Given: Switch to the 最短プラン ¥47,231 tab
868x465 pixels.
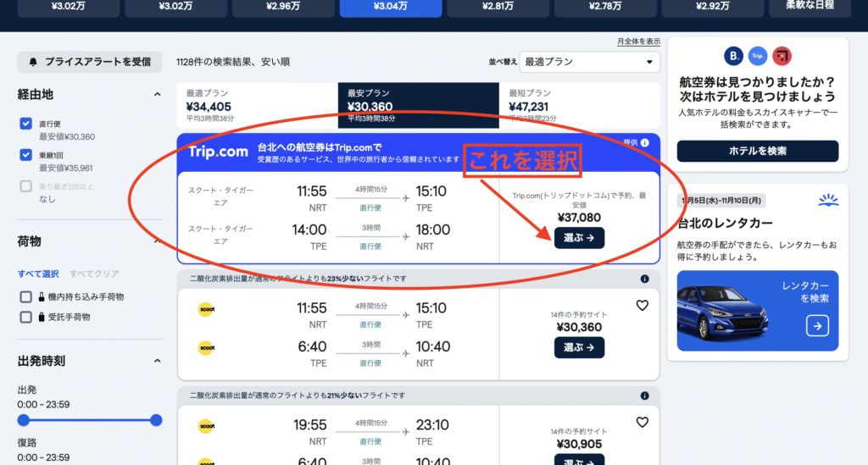Looking at the screenshot, I should click(580, 105).
